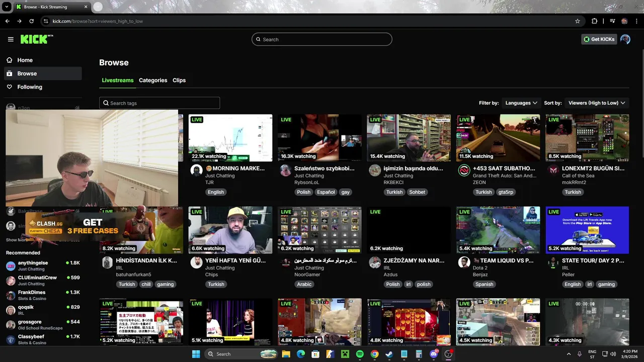Open Grand Theft Auto: San Andreas category link
The height and width of the screenshot is (362, 644).
505,175
